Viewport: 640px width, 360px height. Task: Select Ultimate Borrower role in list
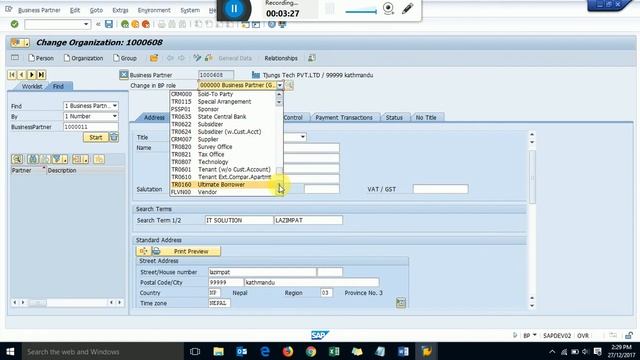pyautogui.click(x=224, y=184)
